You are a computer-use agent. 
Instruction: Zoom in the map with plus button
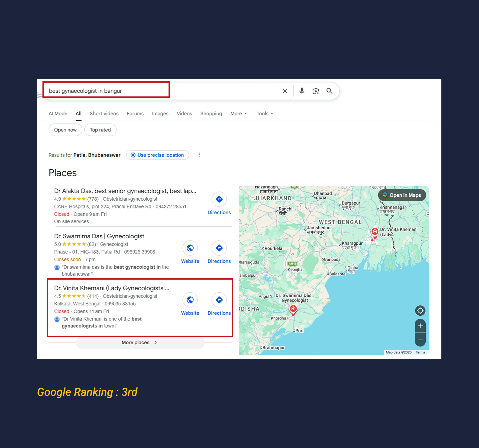(420, 326)
